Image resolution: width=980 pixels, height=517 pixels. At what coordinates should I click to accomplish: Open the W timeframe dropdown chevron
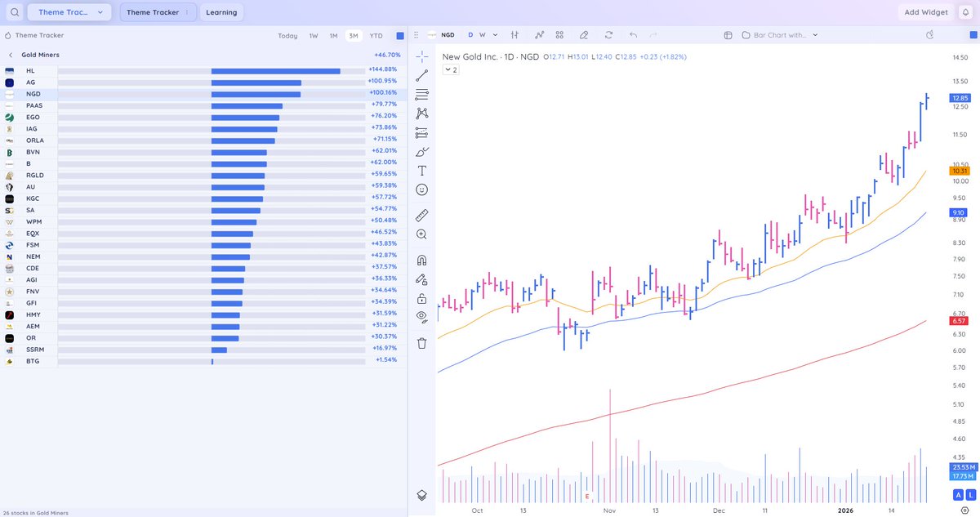[x=495, y=35]
